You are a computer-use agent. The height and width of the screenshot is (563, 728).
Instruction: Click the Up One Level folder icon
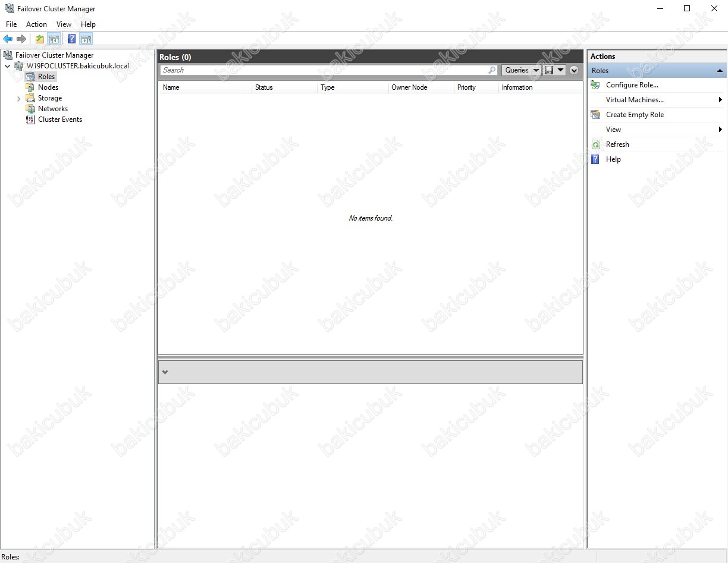(40, 39)
